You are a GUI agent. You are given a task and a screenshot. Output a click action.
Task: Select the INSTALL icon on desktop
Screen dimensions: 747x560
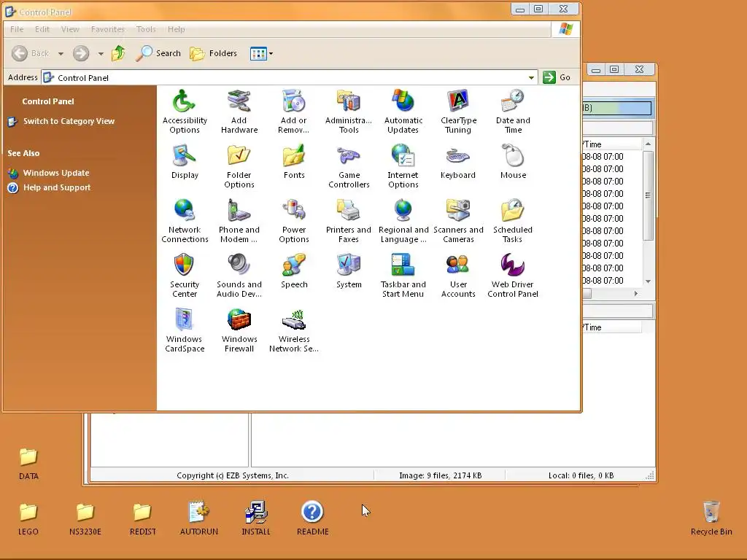click(x=256, y=518)
